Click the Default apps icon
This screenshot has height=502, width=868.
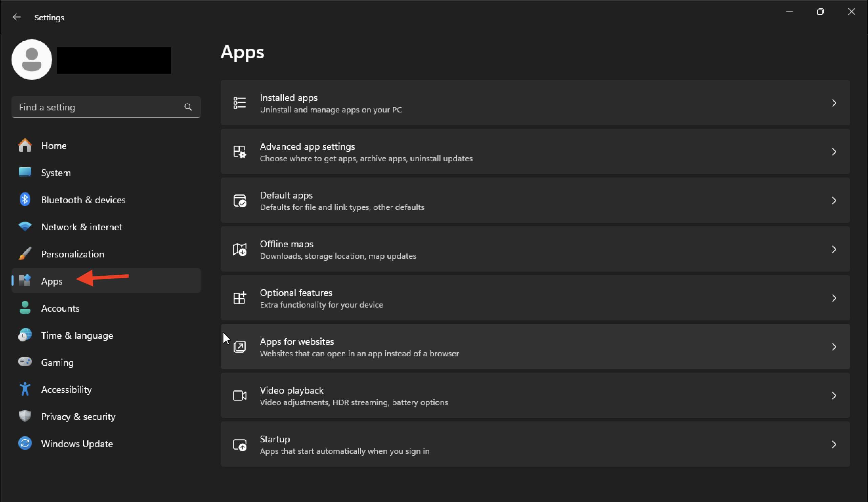click(x=239, y=201)
